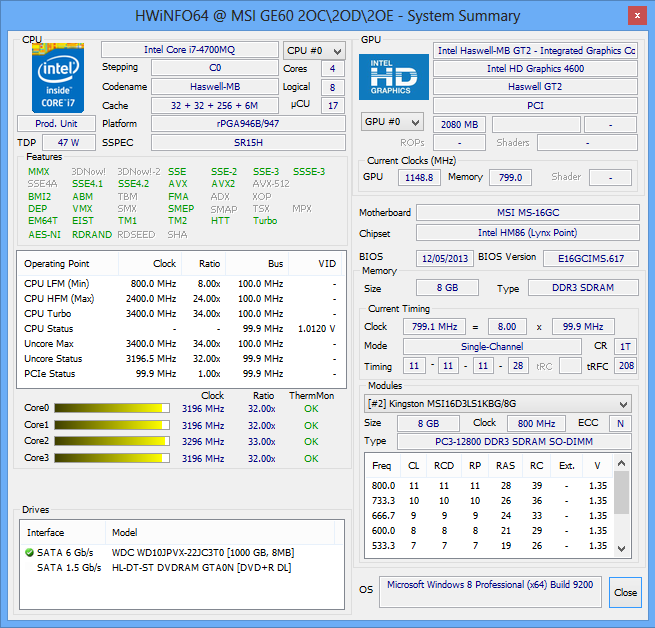
Task: Click the 47 W TDP field
Action: coord(69,142)
